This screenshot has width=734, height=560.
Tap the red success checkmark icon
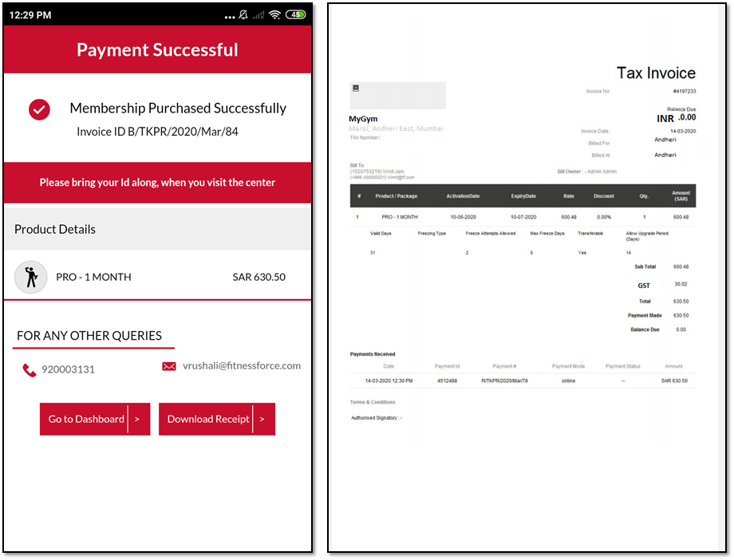[x=39, y=109]
